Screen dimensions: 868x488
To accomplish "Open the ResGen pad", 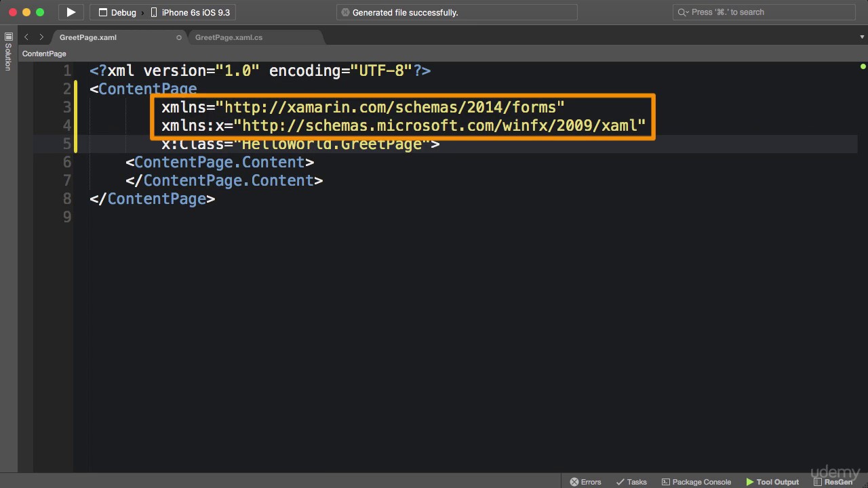I will click(x=833, y=482).
